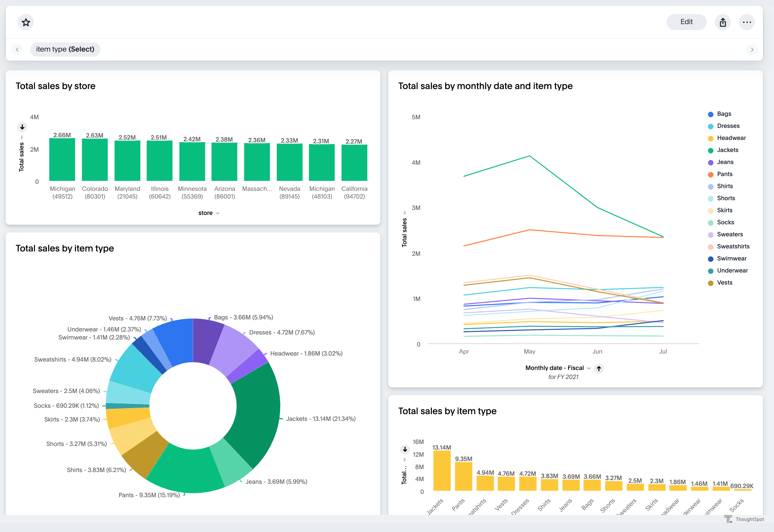Click sort ascending arrow beside Monthly date
This screenshot has width=774, height=532.
(599, 368)
